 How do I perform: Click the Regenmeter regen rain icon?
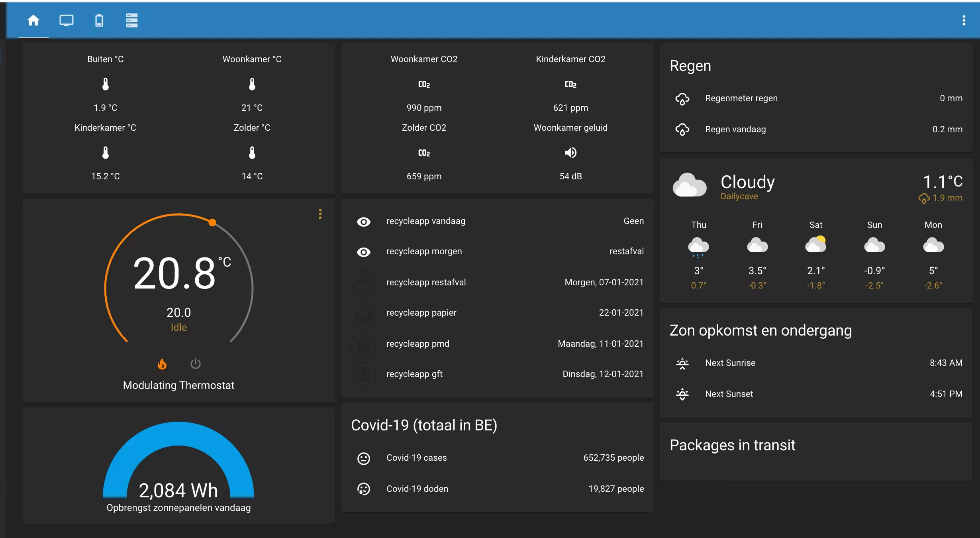[682, 98]
